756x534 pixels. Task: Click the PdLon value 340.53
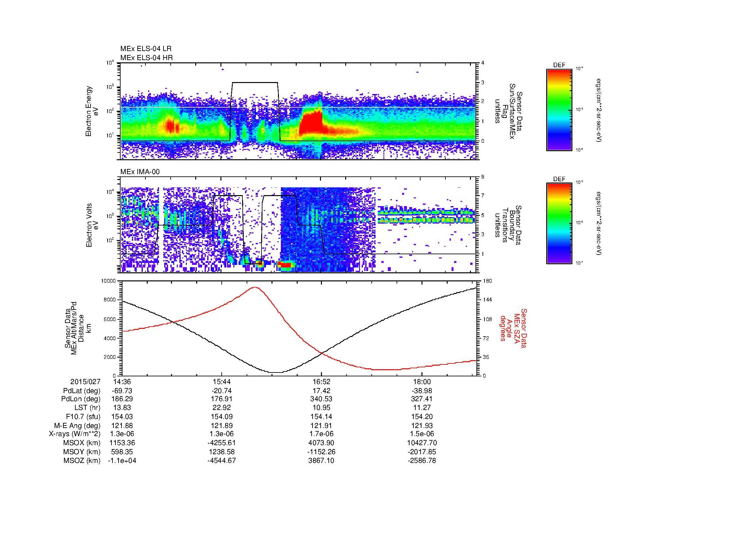pyautogui.click(x=322, y=399)
